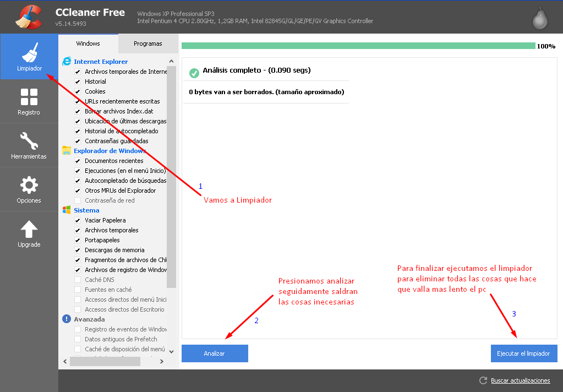Enable Registro de eventos de Windows
Viewport: 563px width, 392px height.
point(78,329)
